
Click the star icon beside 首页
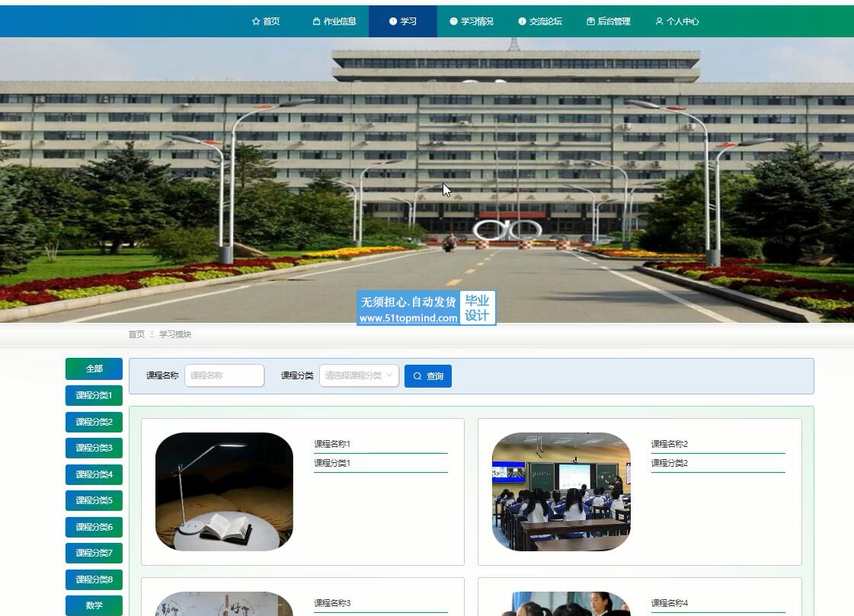pos(256,21)
